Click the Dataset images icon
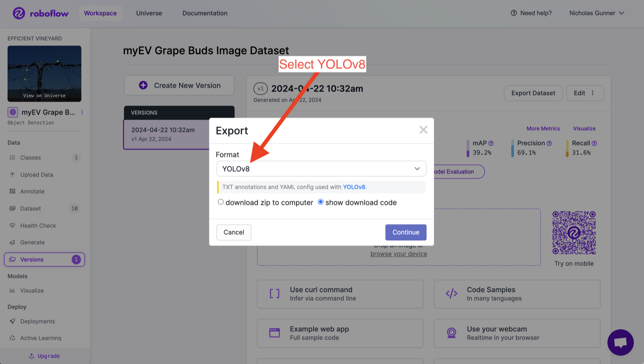 tap(12, 208)
